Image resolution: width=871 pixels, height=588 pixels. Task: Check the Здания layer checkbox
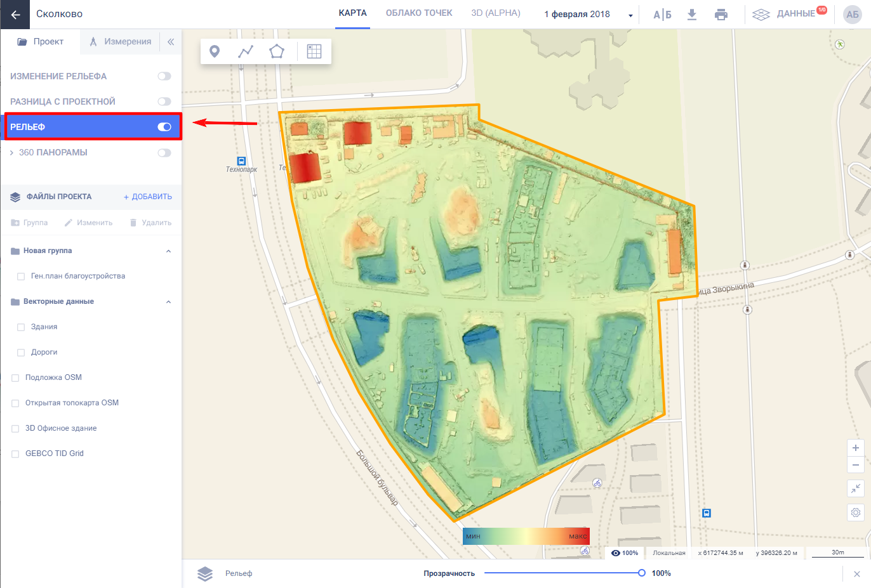[21, 327]
